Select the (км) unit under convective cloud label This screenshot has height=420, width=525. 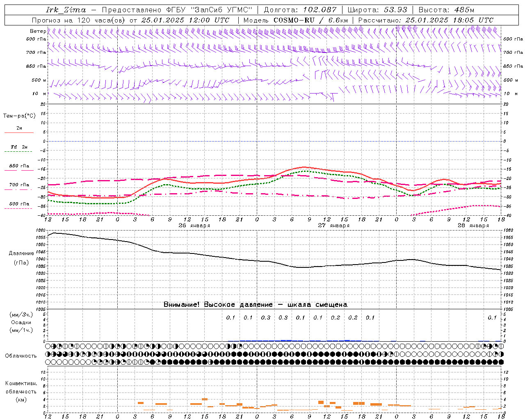21,399
